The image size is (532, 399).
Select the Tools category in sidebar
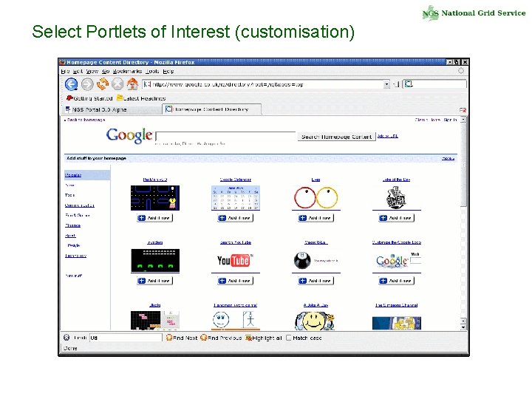[x=69, y=195]
